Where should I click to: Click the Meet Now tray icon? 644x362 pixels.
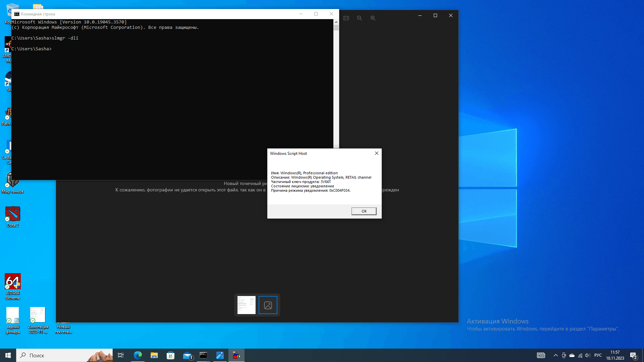coord(564,355)
